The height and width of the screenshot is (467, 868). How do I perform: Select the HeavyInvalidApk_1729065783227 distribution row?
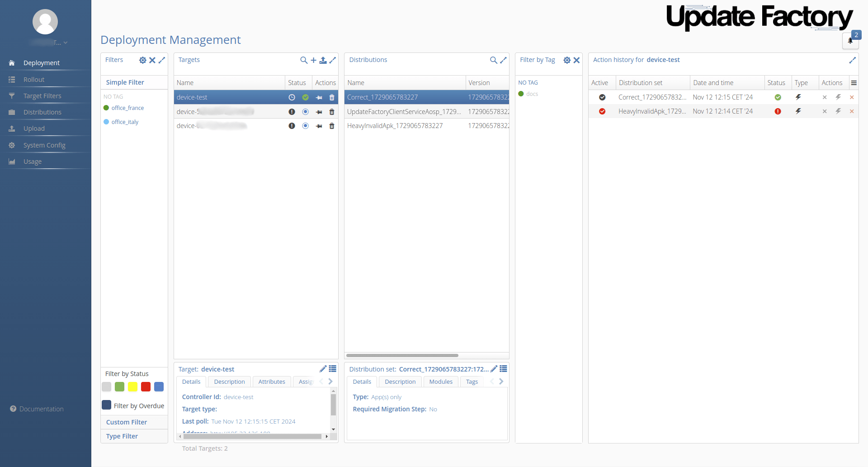click(x=427, y=125)
